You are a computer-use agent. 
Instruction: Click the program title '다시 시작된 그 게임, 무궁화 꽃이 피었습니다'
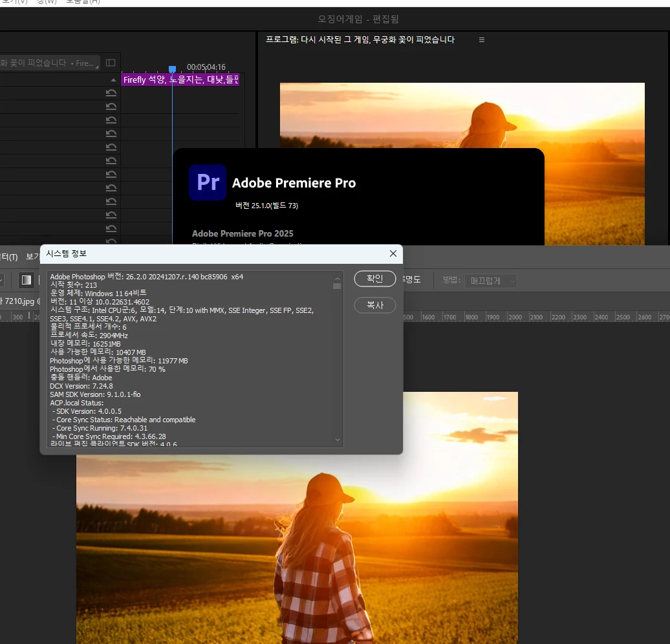(378, 39)
